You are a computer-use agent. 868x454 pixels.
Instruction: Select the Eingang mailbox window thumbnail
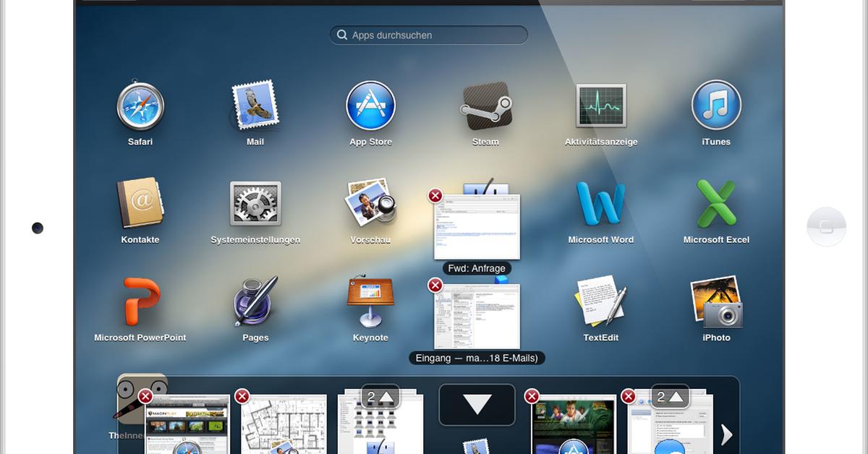coord(477,317)
